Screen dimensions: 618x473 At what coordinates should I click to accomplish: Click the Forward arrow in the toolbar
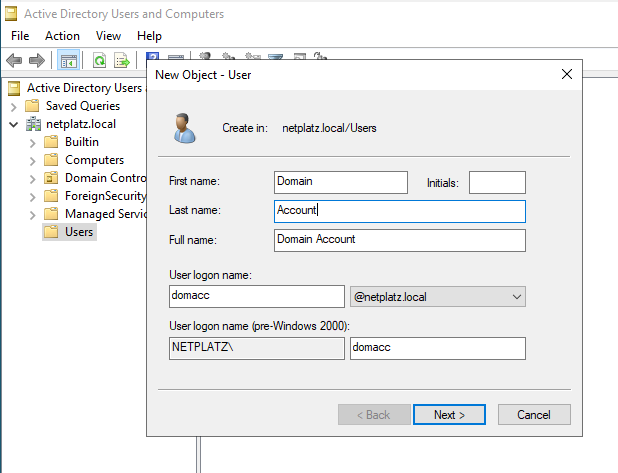(37, 61)
